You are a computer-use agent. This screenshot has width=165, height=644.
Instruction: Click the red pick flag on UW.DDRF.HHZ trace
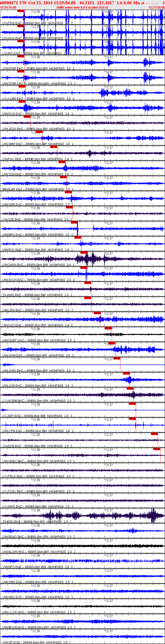click(108, 328)
